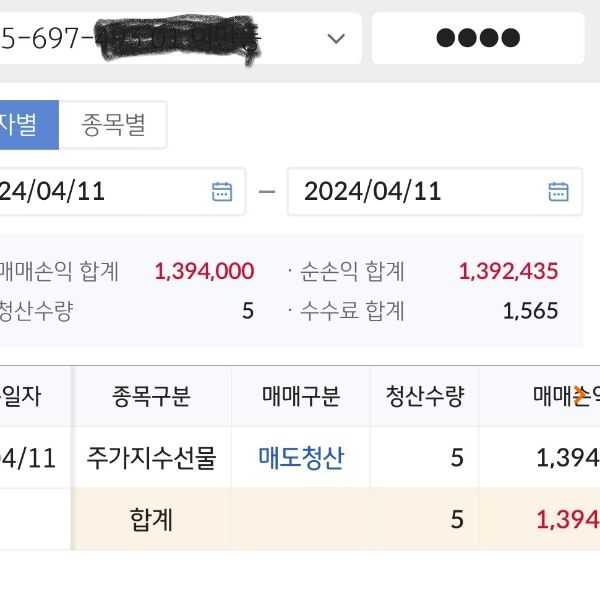
Task: Click the 수수료 합계 value 1,565
Action: pos(531,311)
